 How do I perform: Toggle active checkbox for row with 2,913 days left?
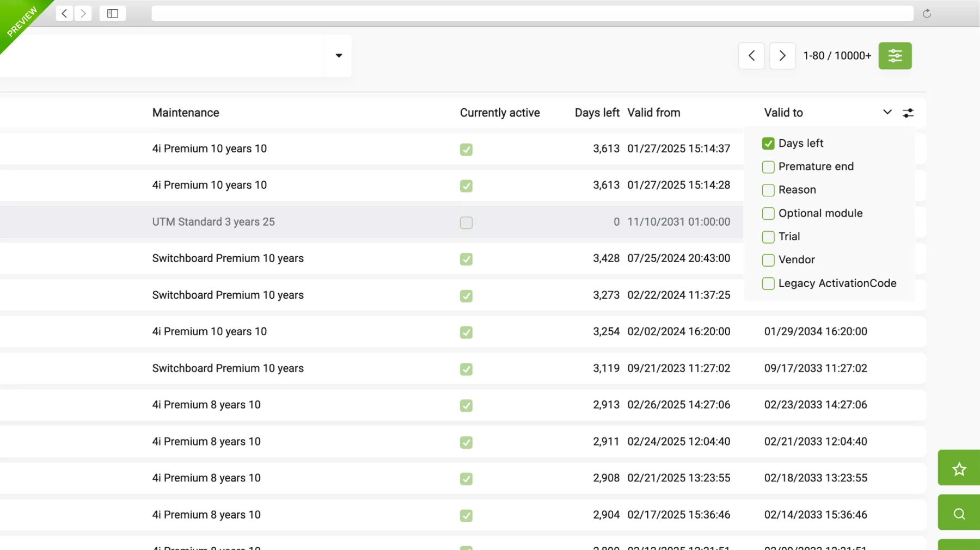coord(466,406)
